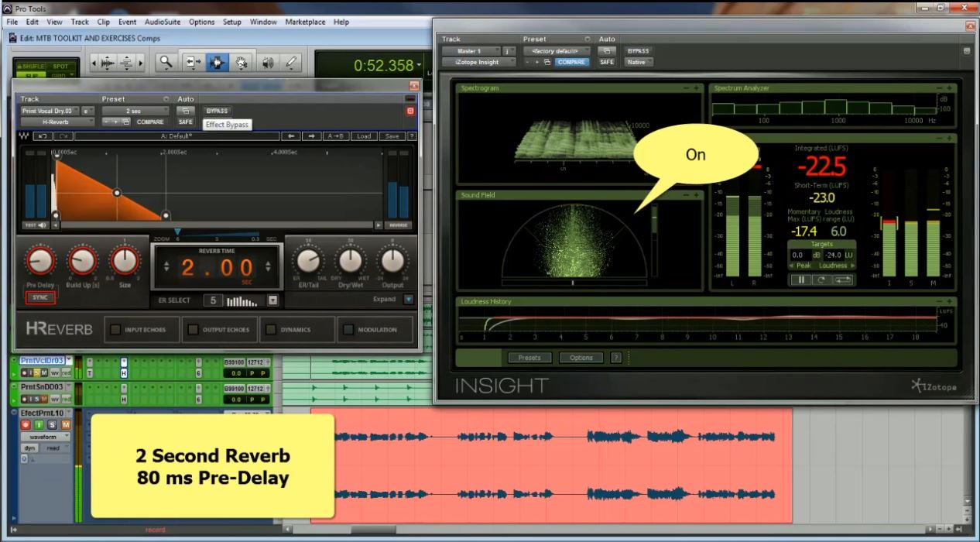Click the Reverb Time display showing 2.00
980x542 pixels.
(217, 266)
